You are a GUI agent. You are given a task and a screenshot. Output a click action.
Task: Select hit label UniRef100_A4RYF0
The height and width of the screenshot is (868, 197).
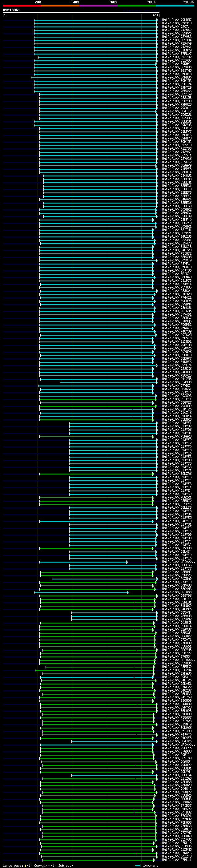tap(177, 521)
